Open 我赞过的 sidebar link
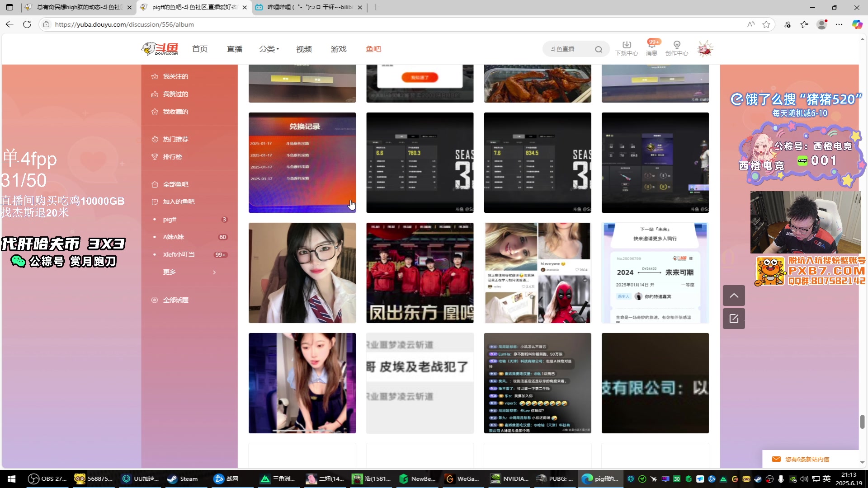 click(x=170, y=94)
